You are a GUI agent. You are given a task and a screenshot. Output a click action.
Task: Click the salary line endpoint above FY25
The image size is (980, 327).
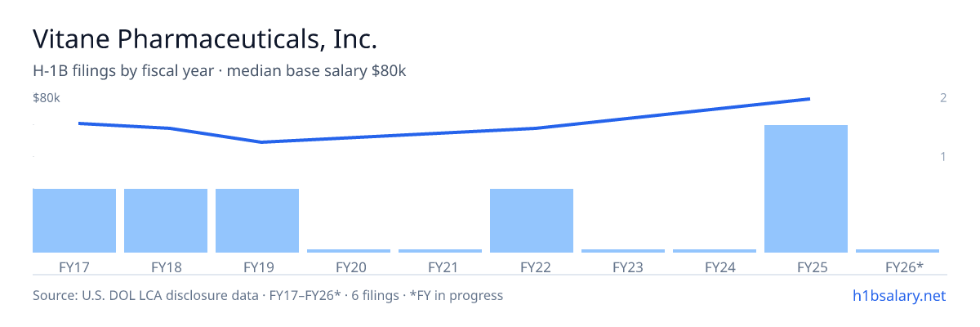[x=808, y=99]
